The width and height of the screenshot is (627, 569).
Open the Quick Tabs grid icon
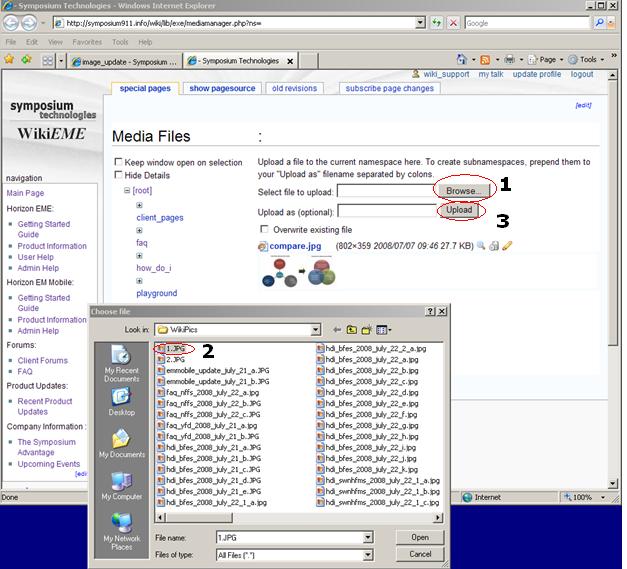48,61
